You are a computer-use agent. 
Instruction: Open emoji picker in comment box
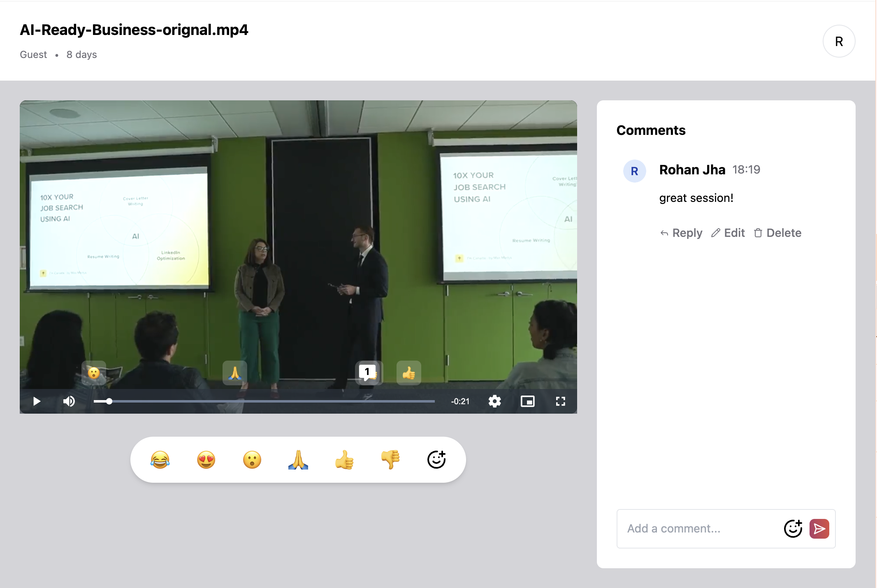tap(793, 529)
